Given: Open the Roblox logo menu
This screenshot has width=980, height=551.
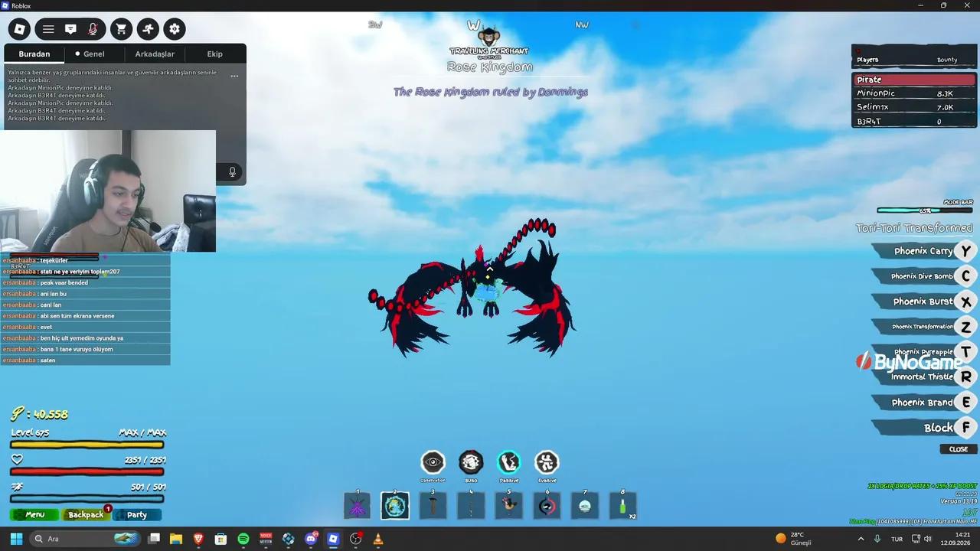Looking at the screenshot, I should (19, 29).
